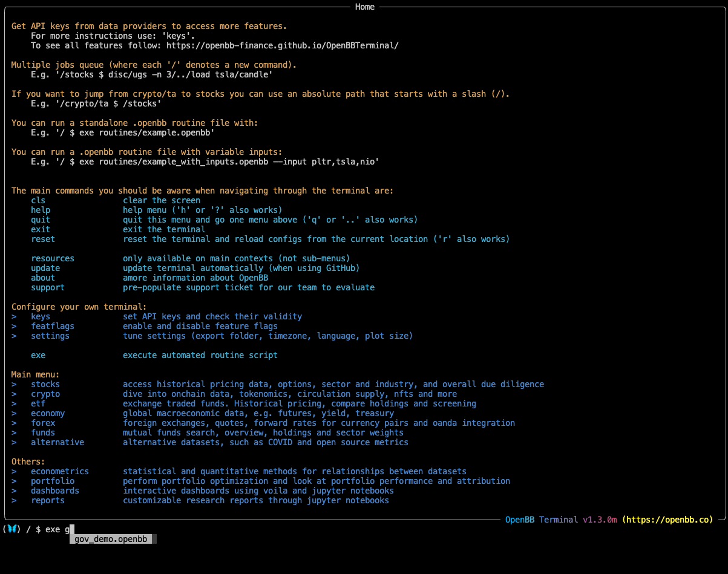The image size is (728, 574).
Task: Click the 'help' command name
Action: [x=41, y=210]
